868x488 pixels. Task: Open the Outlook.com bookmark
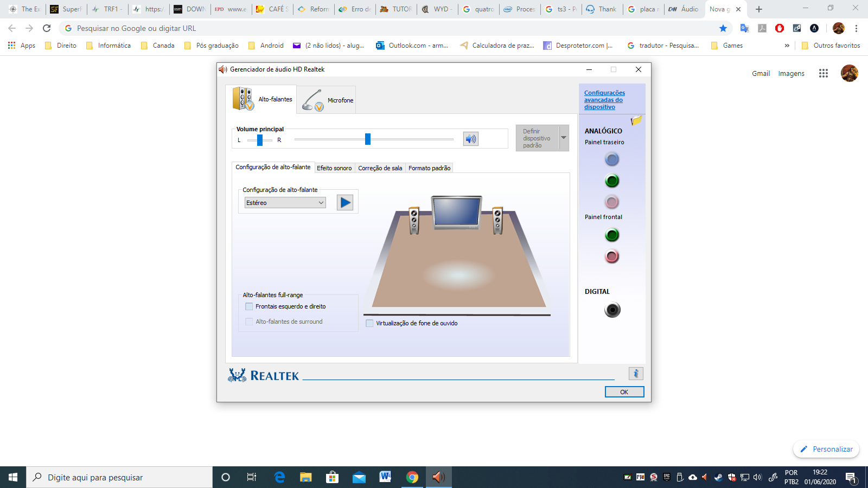pyautogui.click(x=412, y=46)
